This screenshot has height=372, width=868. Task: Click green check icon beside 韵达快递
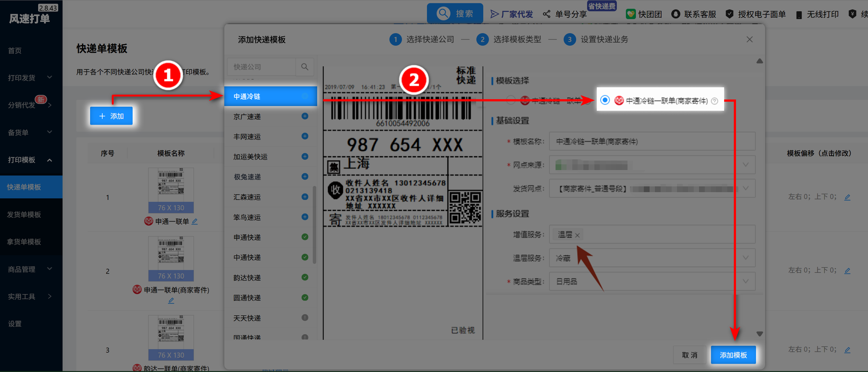(x=305, y=277)
